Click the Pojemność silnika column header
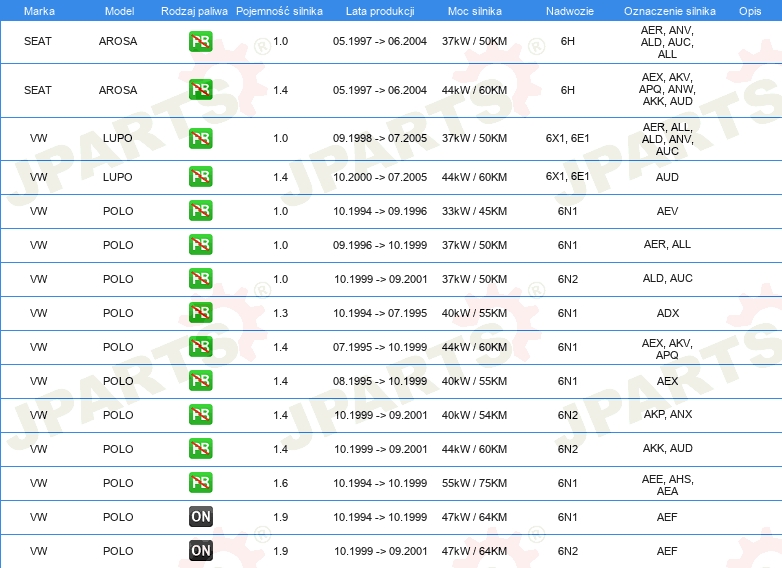 click(x=279, y=11)
